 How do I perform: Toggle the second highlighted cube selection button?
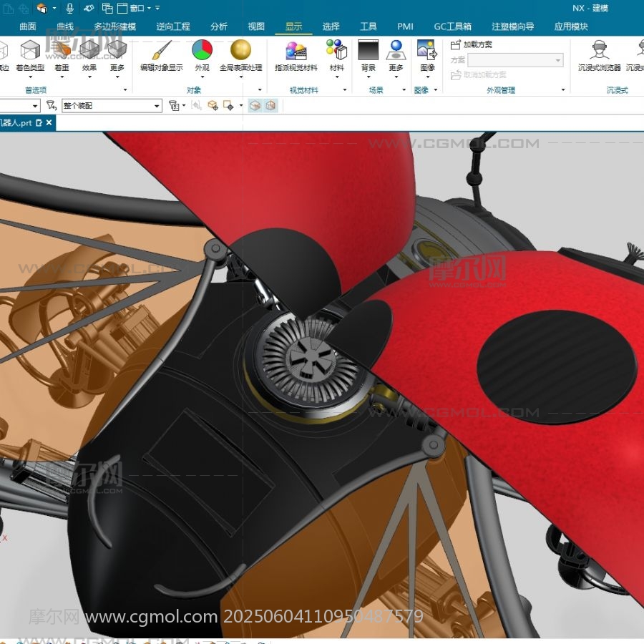270,106
